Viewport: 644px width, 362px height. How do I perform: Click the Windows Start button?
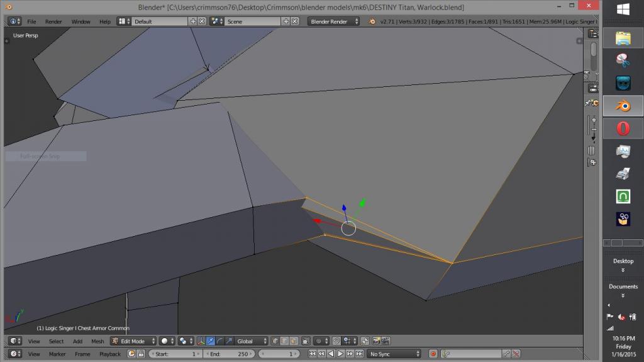point(623,9)
